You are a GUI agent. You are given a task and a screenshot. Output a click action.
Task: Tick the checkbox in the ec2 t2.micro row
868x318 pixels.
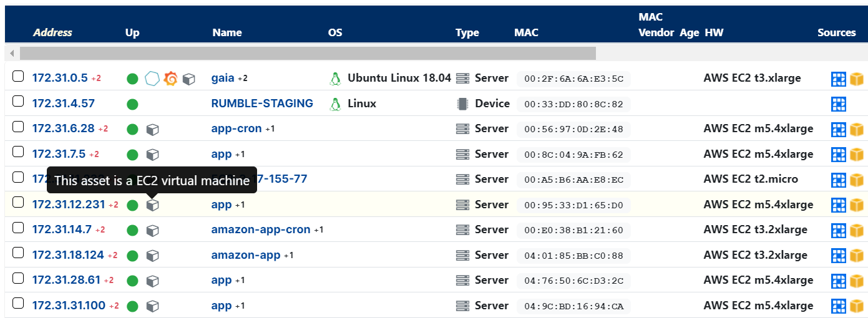coord(19,178)
